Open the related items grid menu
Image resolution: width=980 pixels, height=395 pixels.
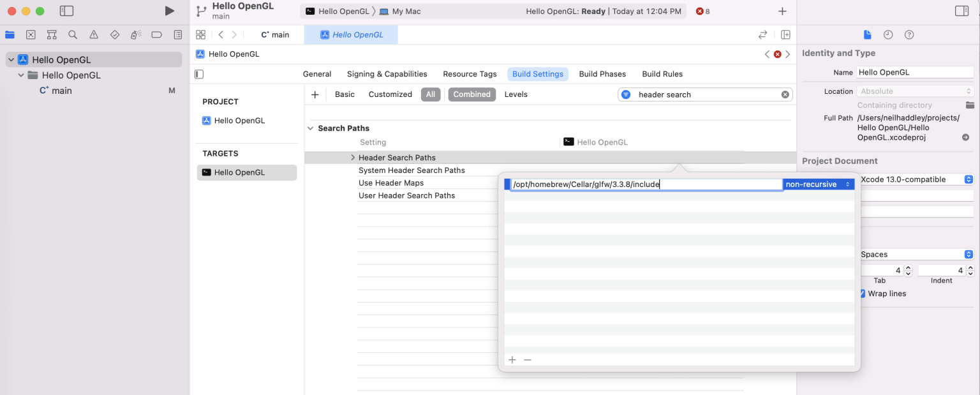(x=201, y=34)
